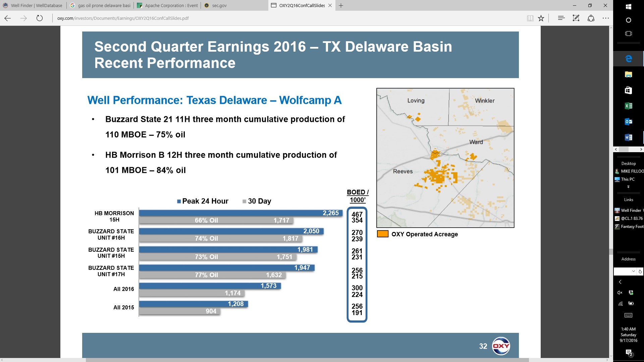Click the Share icon in Edge toolbar
644x362 pixels.
point(591,18)
